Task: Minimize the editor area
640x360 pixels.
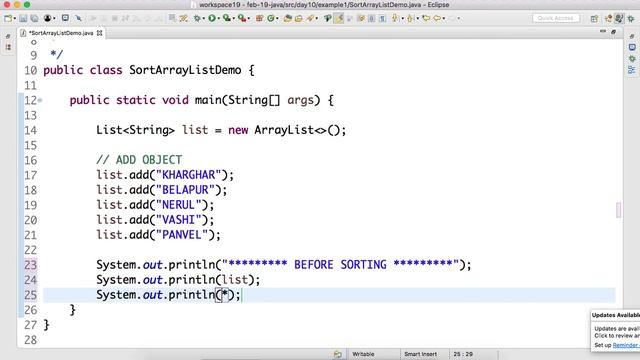Action: click(603, 31)
